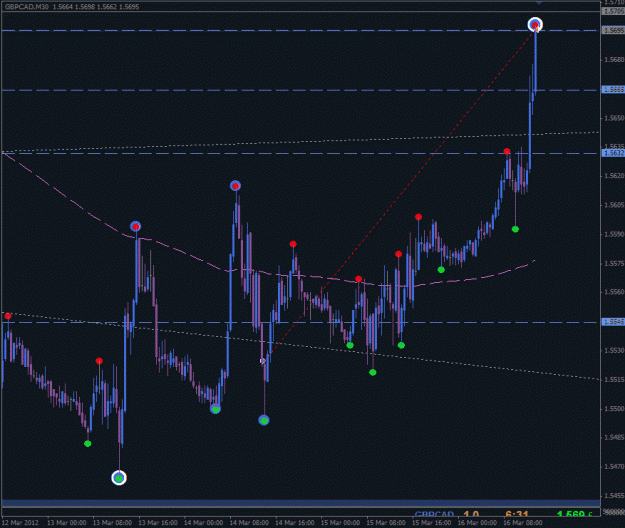Viewport: 625px width, 528px height.
Task: Click highlighted 1.5665 price label
Action: click(613, 90)
